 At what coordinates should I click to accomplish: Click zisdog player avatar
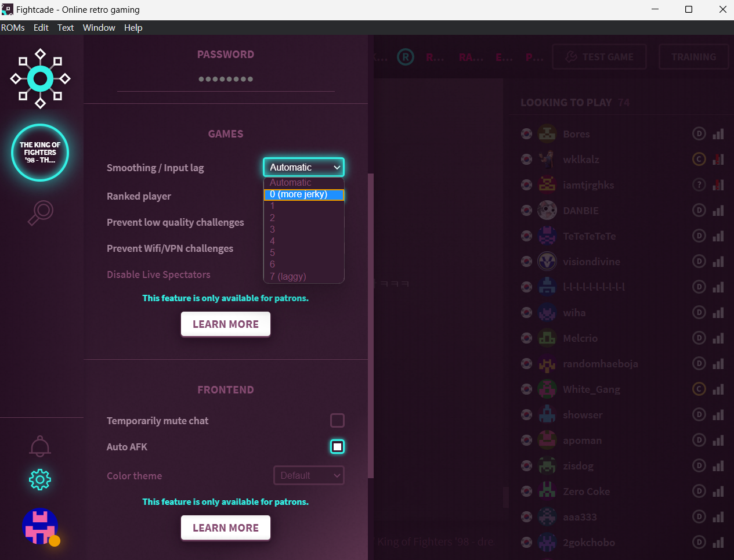click(547, 465)
